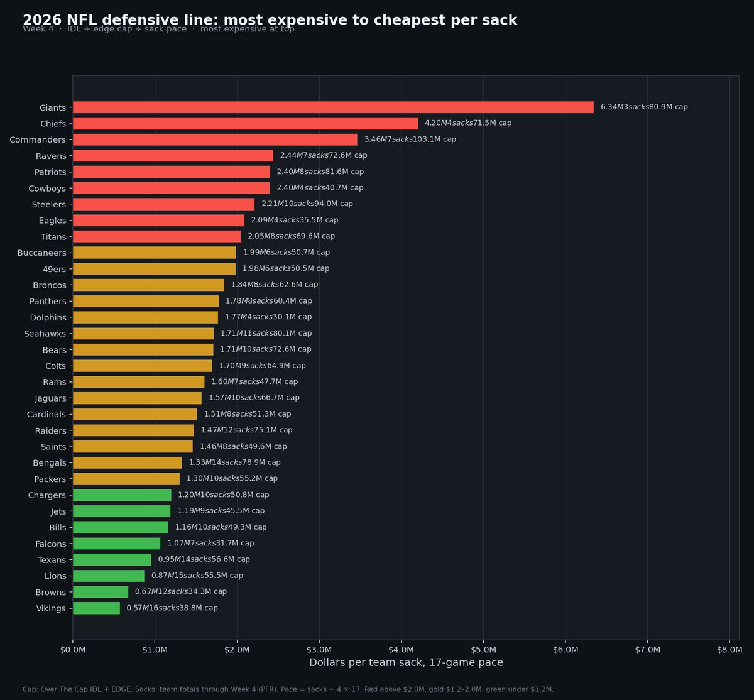Click the '$4.0M' x-axis tick
The height and width of the screenshot is (700, 754).
pos(402,650)
